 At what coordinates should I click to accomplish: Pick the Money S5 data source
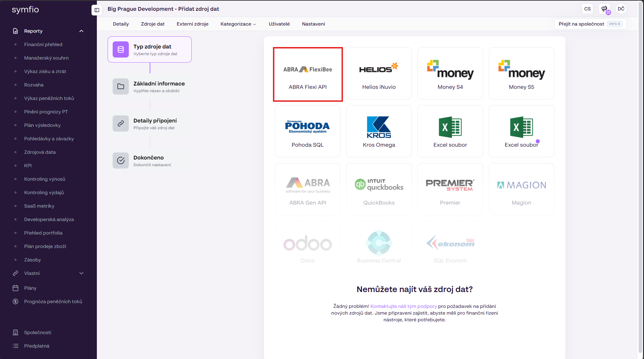(522, 73)
